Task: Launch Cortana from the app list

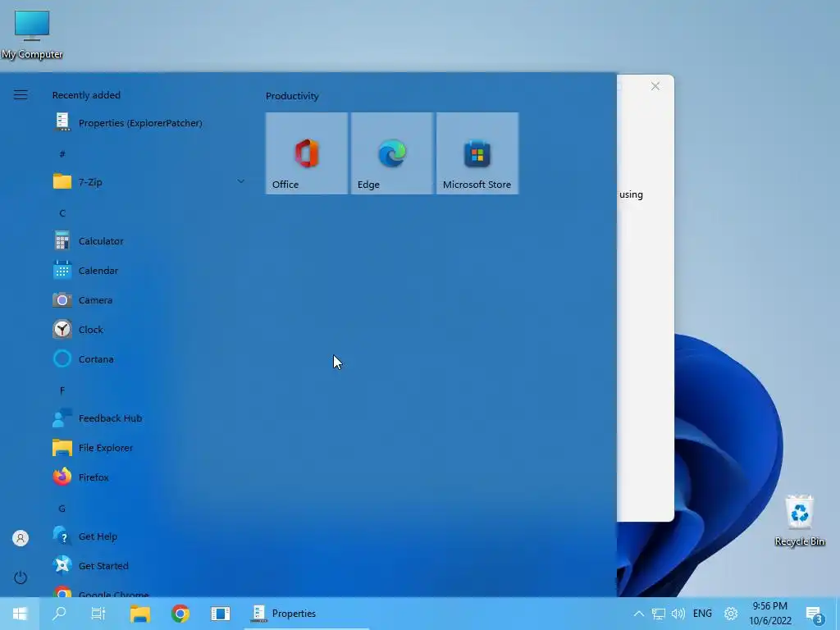Action: (x=148, y=359)
